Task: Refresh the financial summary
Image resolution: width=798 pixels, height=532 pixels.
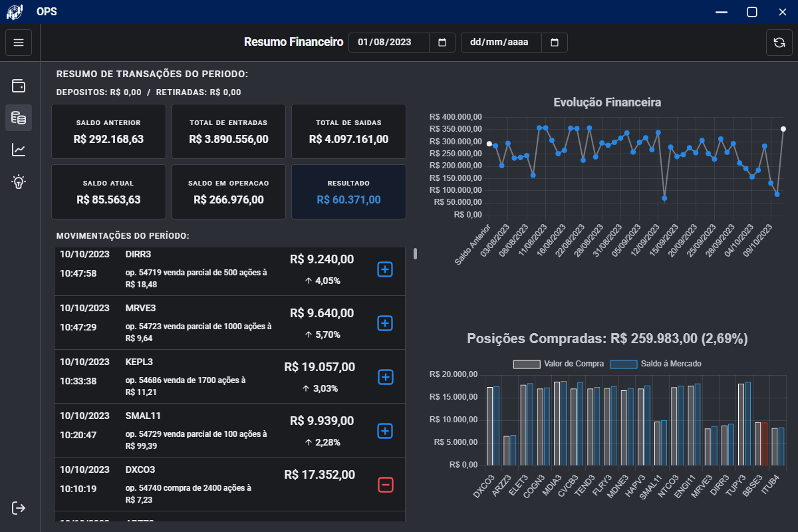Action: click(779, 43)
